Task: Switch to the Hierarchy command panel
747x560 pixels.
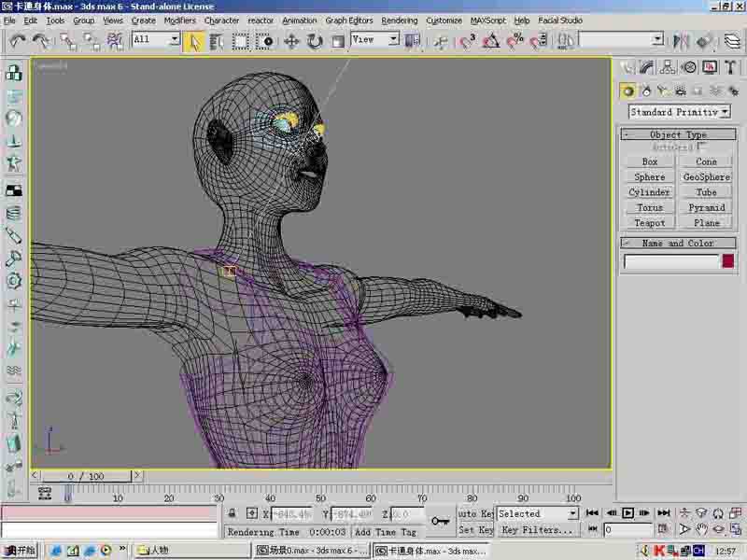Action: pyautogui.click(x=669, y=67)
